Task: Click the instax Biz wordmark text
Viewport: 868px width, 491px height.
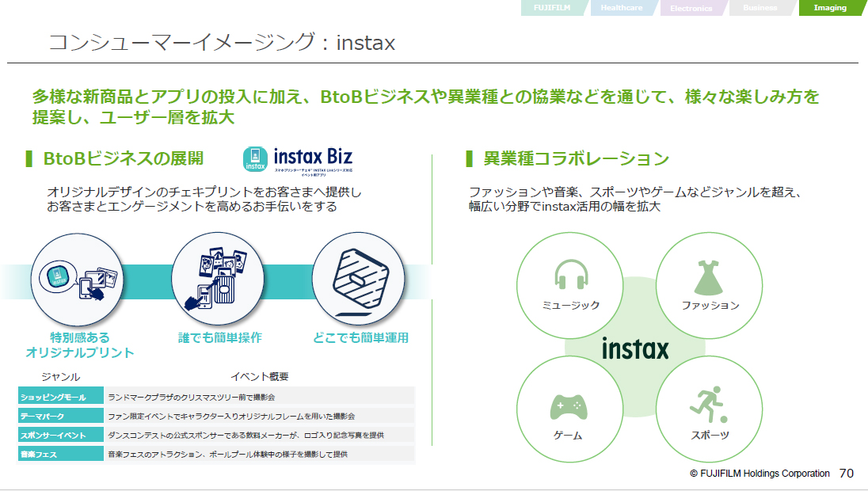Action: pyautogui.click(x=313, y=157)
